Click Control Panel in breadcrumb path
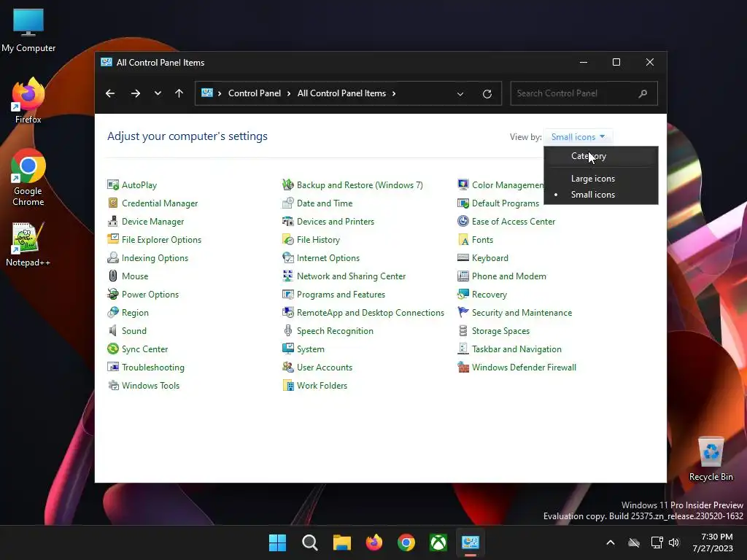 (255, 93)
